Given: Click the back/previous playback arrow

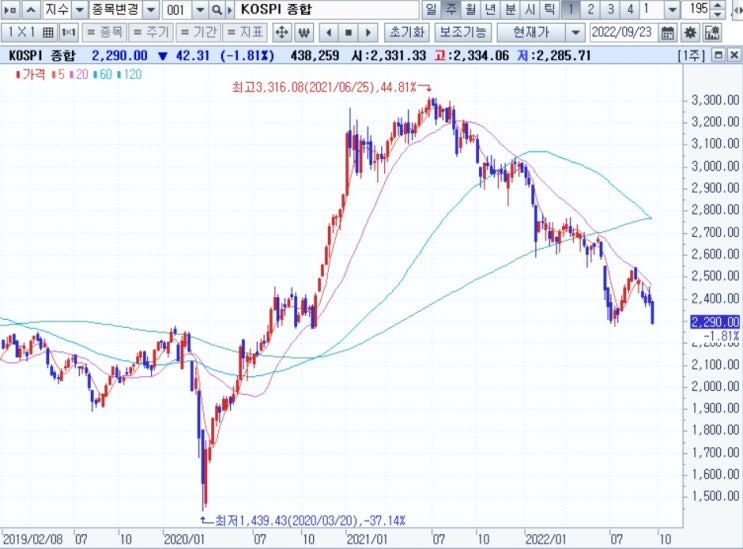Looking at the screenshot, I should click(329, 32).
